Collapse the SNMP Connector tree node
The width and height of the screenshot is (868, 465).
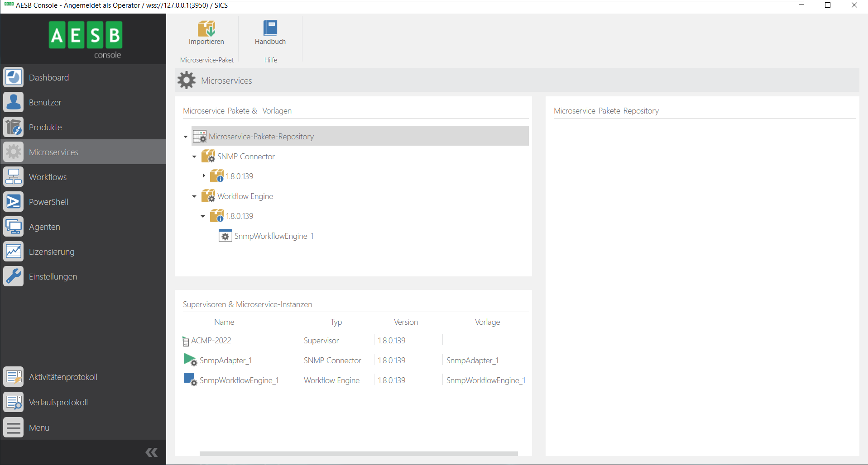click(x=194, y=157)
